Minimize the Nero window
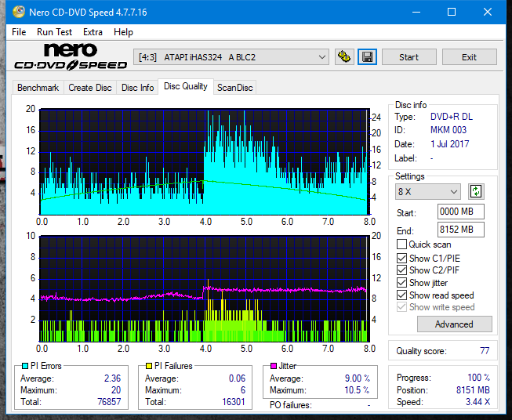Image resolution: width=512 pixels, height=420 pixels. (x=416, y=12)
